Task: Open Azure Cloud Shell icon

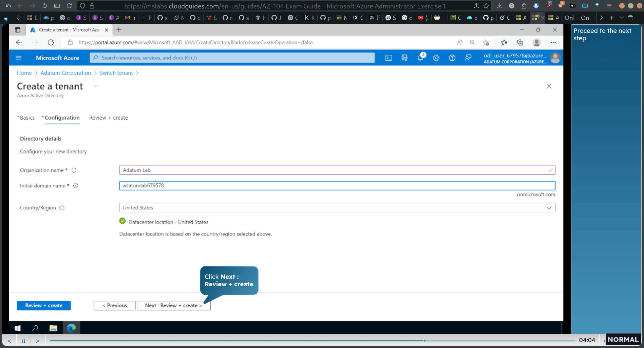Action: (389, 58)
